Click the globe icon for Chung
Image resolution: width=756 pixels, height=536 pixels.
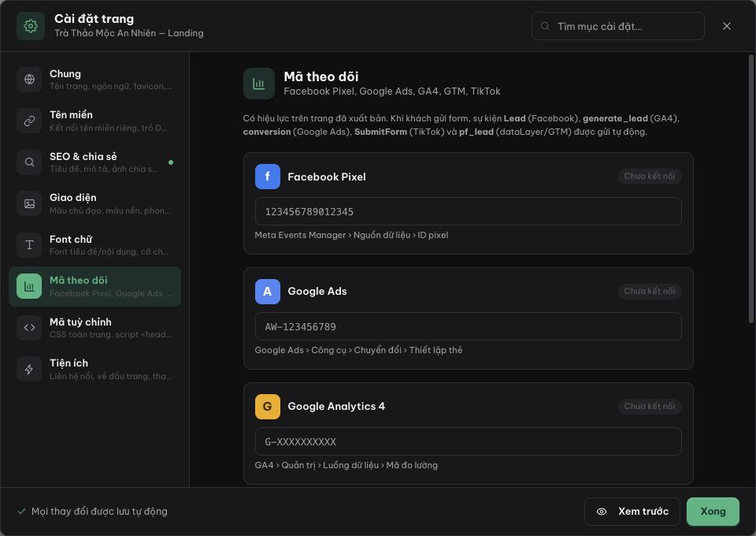29,79
